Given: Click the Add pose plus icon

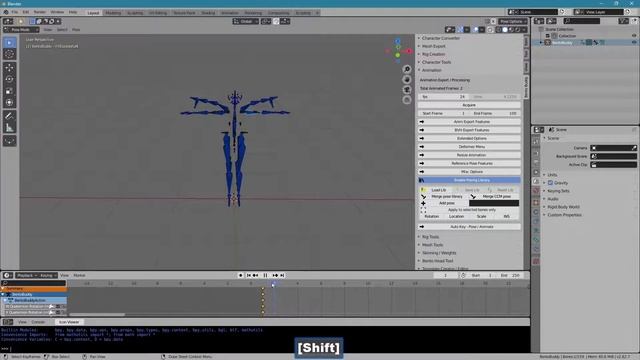Looking at the screenshot, I should pos(423,203).
